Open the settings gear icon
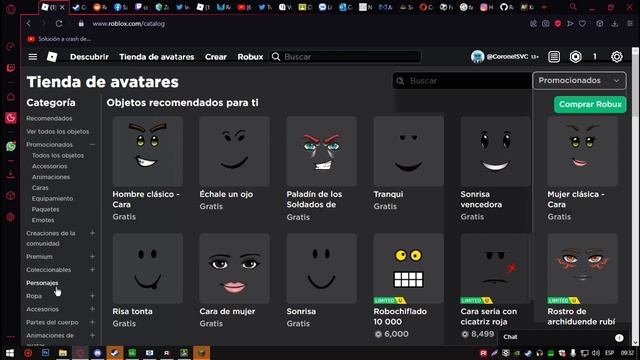This screenshot has width=640, height=360. coord(617,57)
